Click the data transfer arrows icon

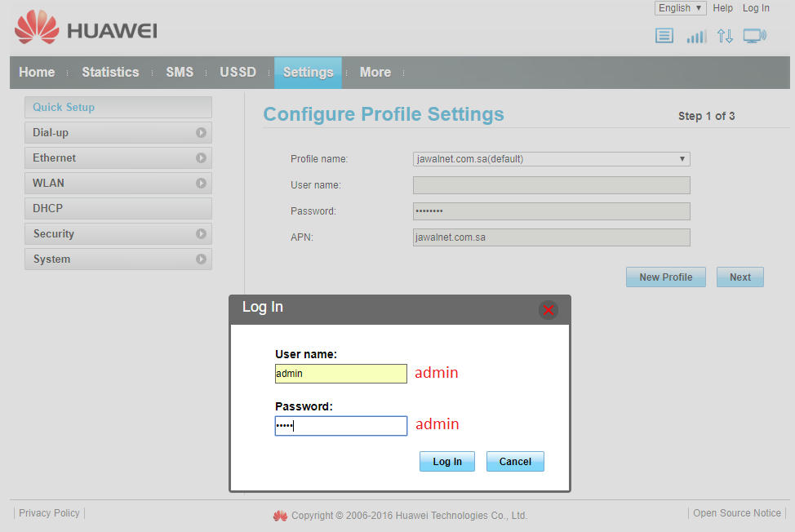(x=725, y=36)
